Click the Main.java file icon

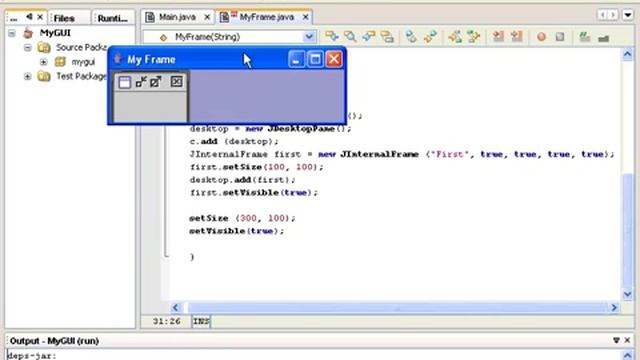[x=150, y=17]
